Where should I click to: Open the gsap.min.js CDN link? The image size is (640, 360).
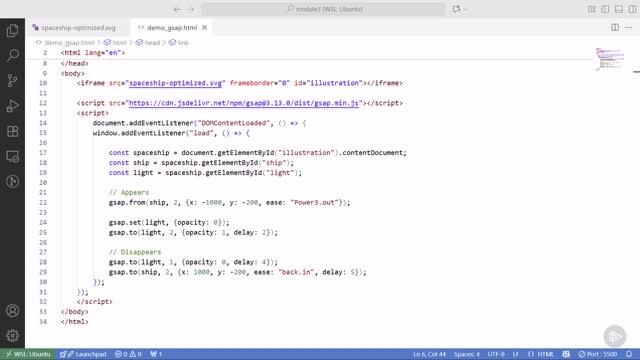244,103
